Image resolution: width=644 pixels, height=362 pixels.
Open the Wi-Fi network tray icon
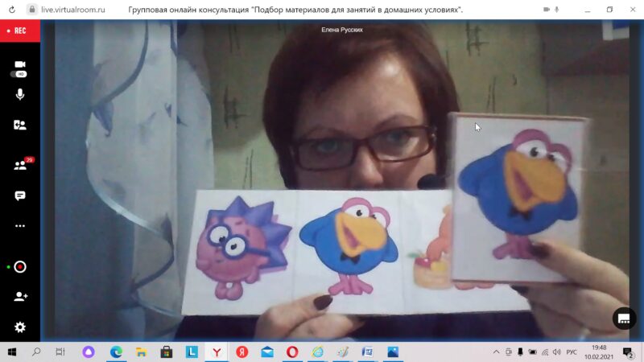click(x=545, y=352)
